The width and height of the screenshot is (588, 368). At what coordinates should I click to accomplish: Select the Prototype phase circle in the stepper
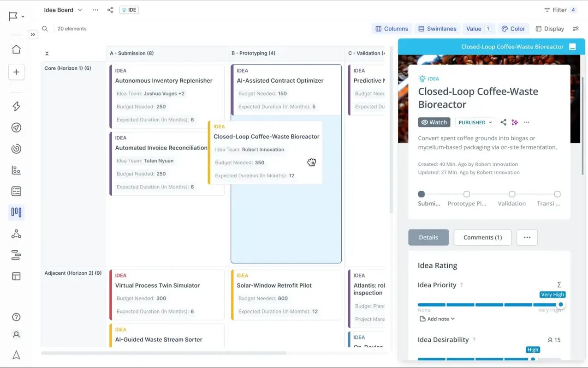point(466,194)
